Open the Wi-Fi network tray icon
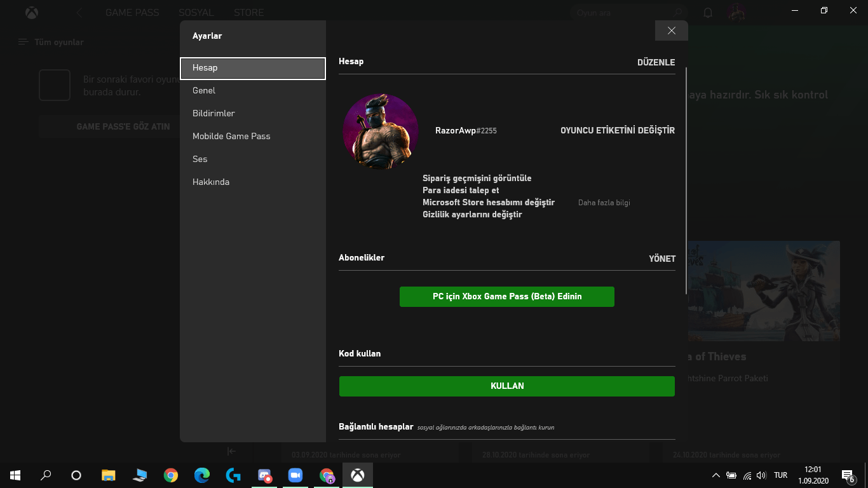The image size is (868, 488). (747, 475)
